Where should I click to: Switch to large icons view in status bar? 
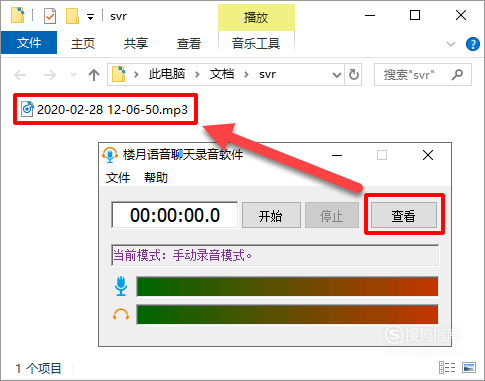pyautogui.click(x=469, y=368)
